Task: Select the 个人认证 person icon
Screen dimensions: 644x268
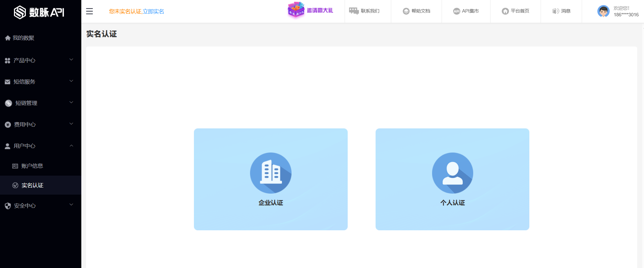Action: [452, 173]
